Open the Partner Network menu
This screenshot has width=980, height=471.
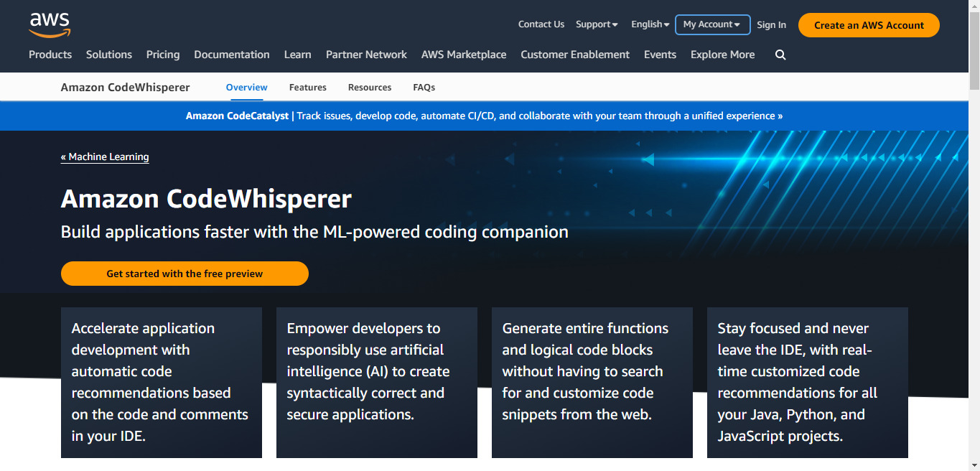366,55
